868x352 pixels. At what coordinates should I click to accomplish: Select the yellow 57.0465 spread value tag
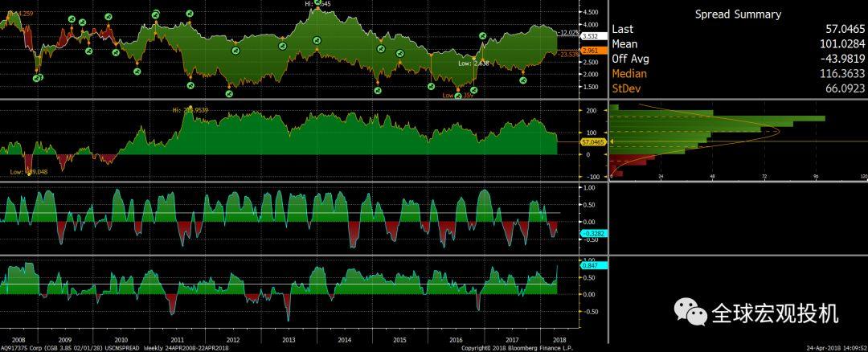[x=592, y=141]
